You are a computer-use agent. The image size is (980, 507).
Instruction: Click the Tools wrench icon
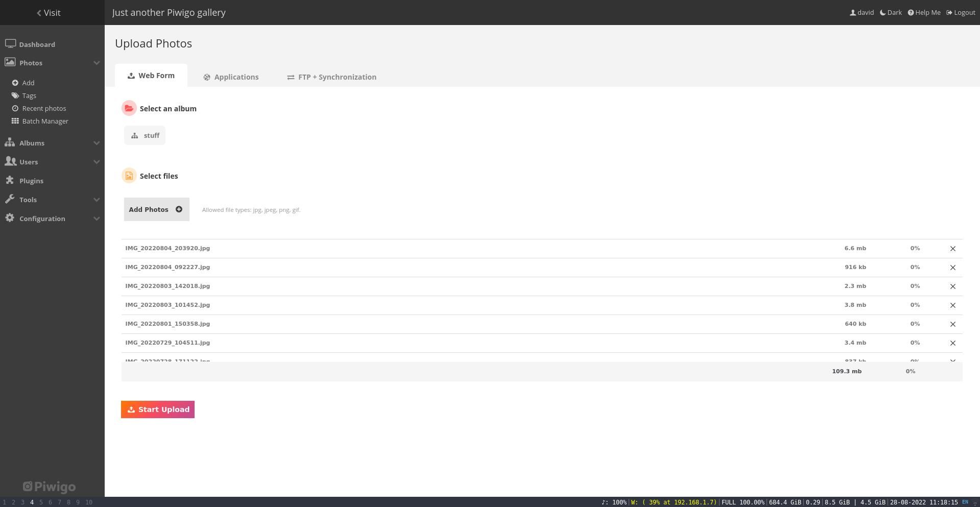coord(10,199)
